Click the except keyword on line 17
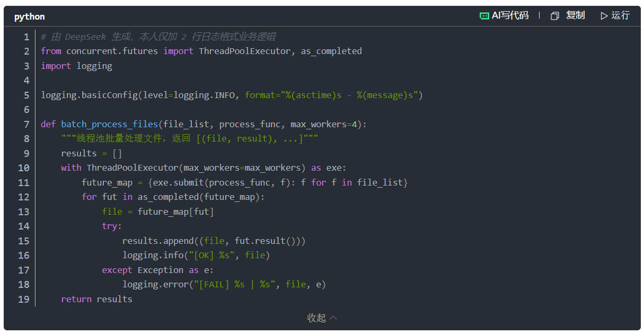 [117, 270]
